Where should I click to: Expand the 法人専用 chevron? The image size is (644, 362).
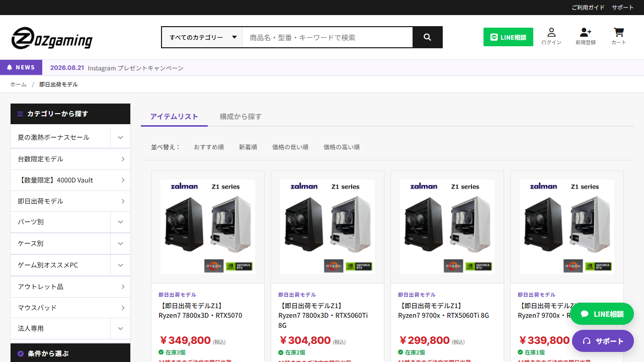(120, 328)
